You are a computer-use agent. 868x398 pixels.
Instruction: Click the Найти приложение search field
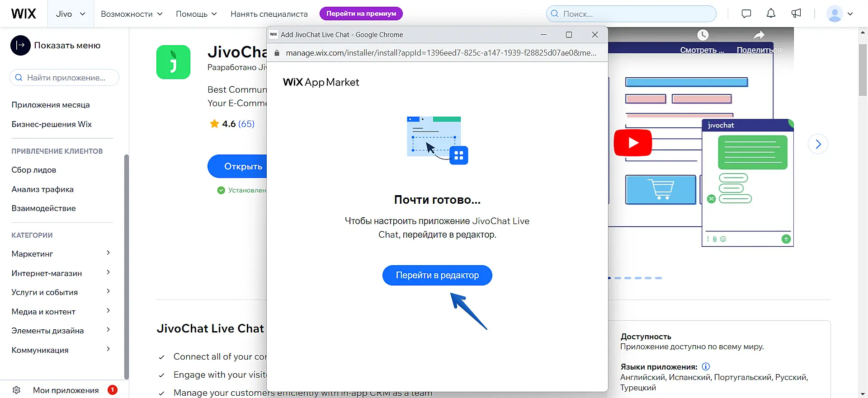(64, 78)
